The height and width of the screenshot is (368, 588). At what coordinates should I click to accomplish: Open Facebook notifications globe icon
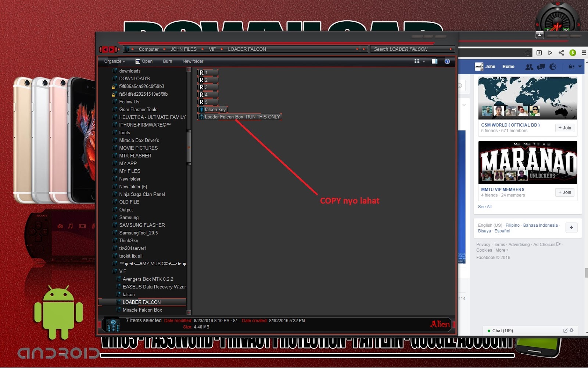(553, 67)
